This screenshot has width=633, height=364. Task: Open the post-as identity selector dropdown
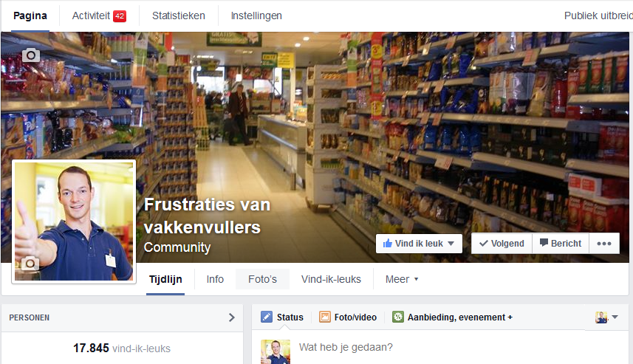[x=606, y=317]
